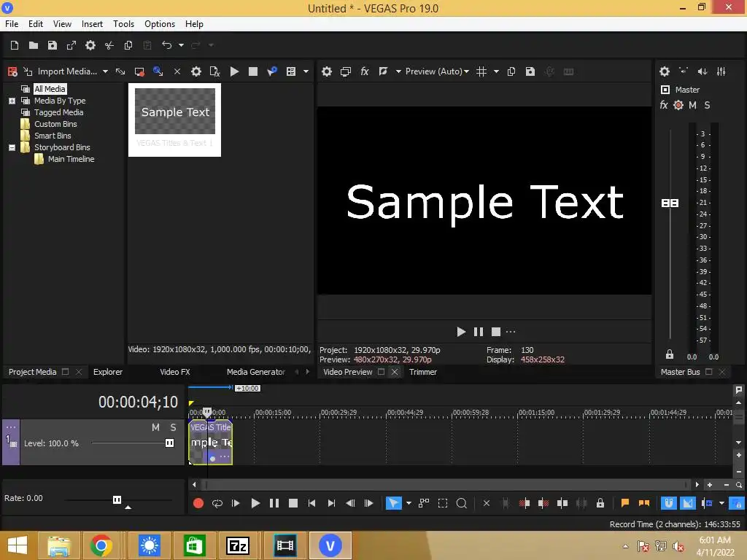Click Get Media from Web icon
The image size is (747, 560).
pyautogui.click(x=158, y=71)
